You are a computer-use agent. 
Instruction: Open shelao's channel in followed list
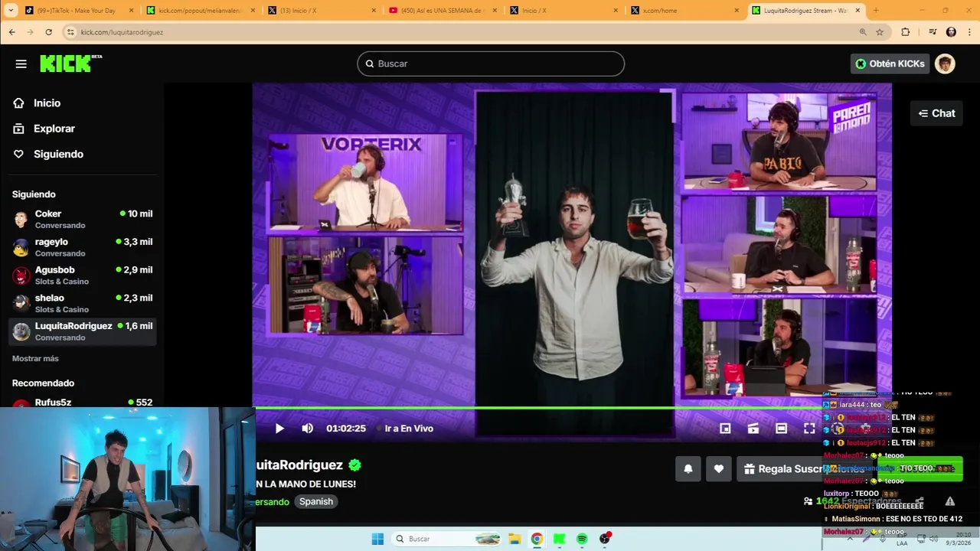point(83,303)
